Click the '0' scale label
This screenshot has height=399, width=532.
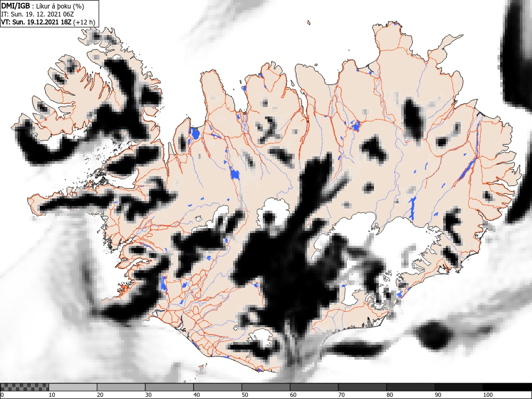[2, 395]
